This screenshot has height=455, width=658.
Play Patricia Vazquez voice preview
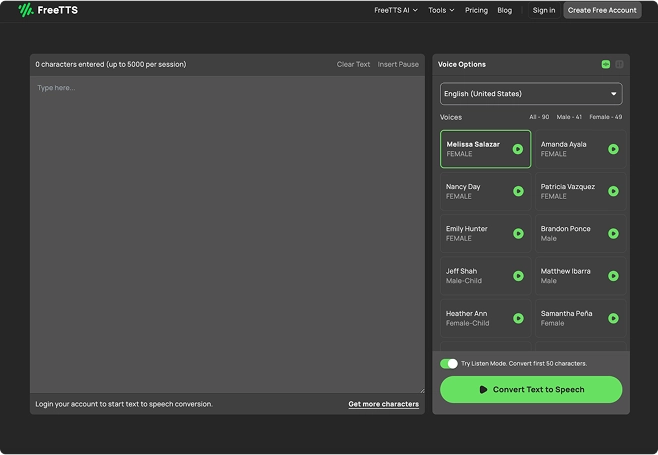pos(613,191)
